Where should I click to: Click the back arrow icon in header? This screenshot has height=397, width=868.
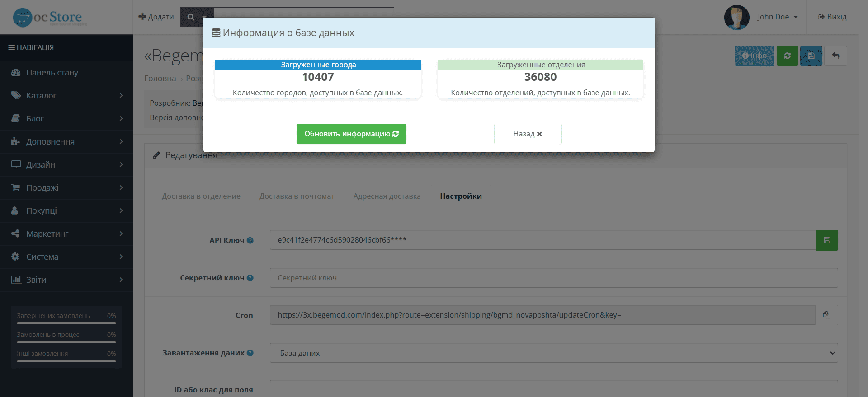[835, 56]
